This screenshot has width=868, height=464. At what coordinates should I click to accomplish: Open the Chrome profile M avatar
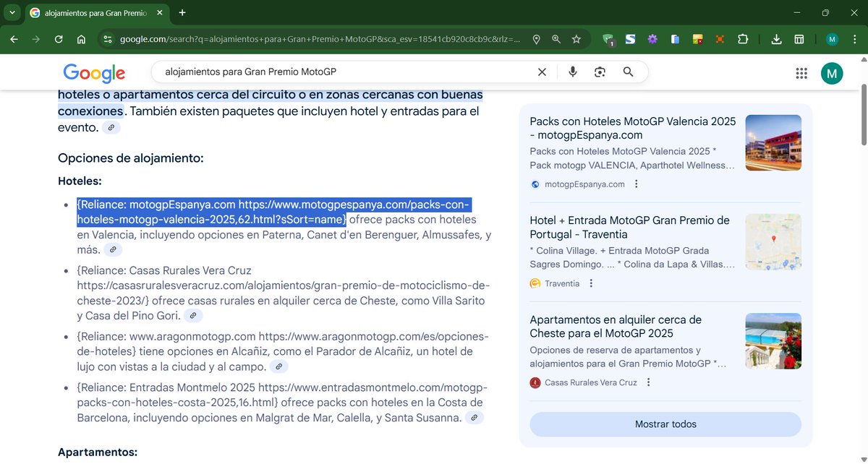[x=833, y=40]
